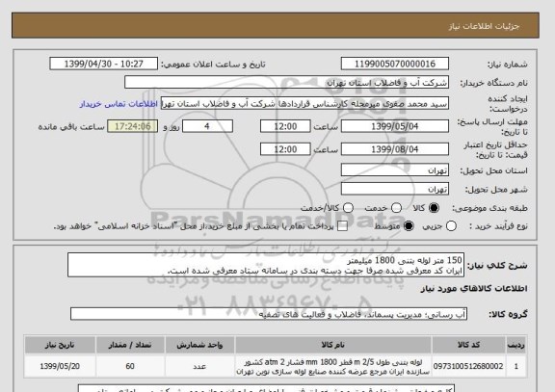This screenshot has height=392, width=555.
Task: Click the response deadline date 1399/05/04
Action: [395, 126]
